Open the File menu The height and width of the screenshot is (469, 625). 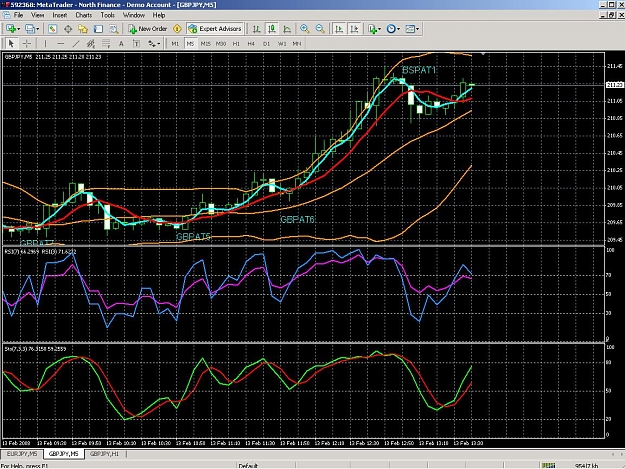(x=18, y=15)
